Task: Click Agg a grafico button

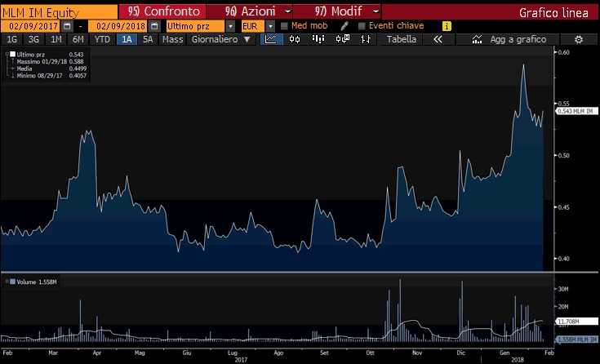Action: pyautogui.click(x=508, y=39)
